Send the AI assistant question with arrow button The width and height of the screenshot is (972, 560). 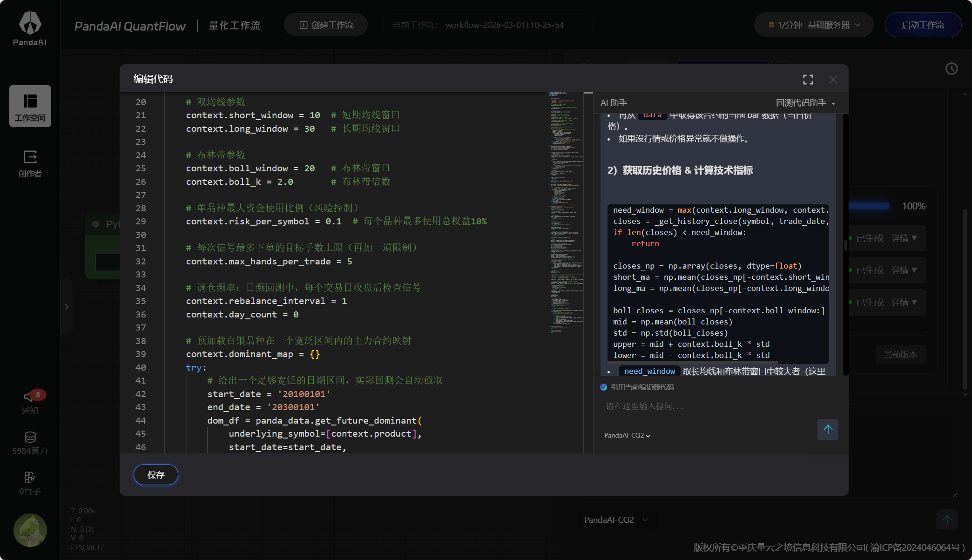pos(828,429)
